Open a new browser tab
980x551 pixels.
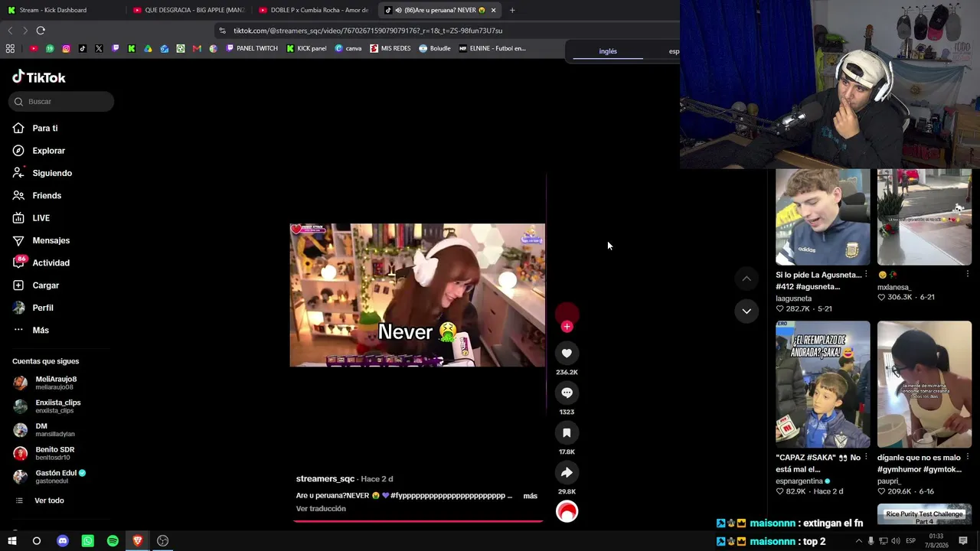tap(512, 10)
